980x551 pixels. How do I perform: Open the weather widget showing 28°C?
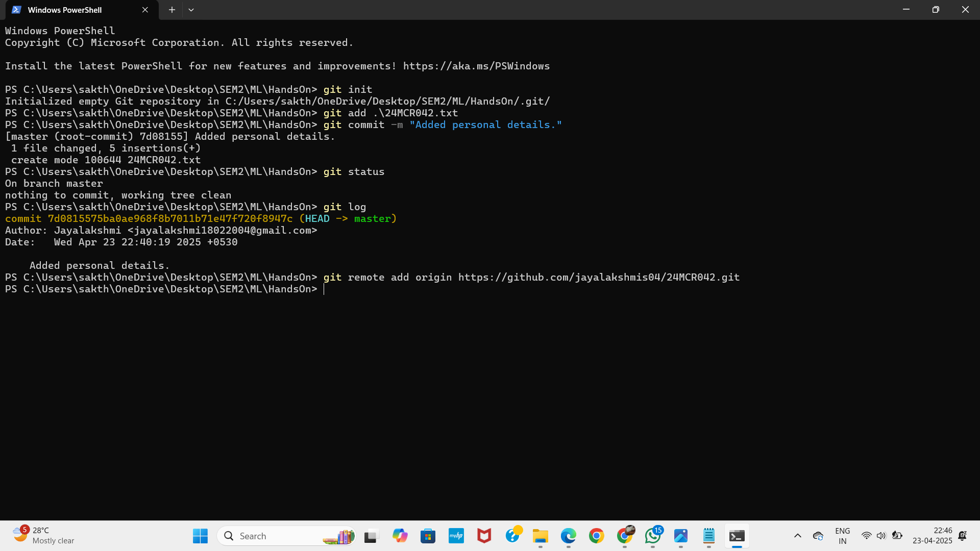pyautogui.click(x=44, y=536)
